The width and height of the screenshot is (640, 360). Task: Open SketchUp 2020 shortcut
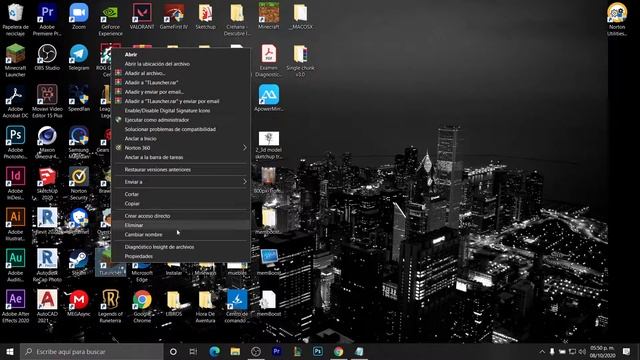[47, 183]
